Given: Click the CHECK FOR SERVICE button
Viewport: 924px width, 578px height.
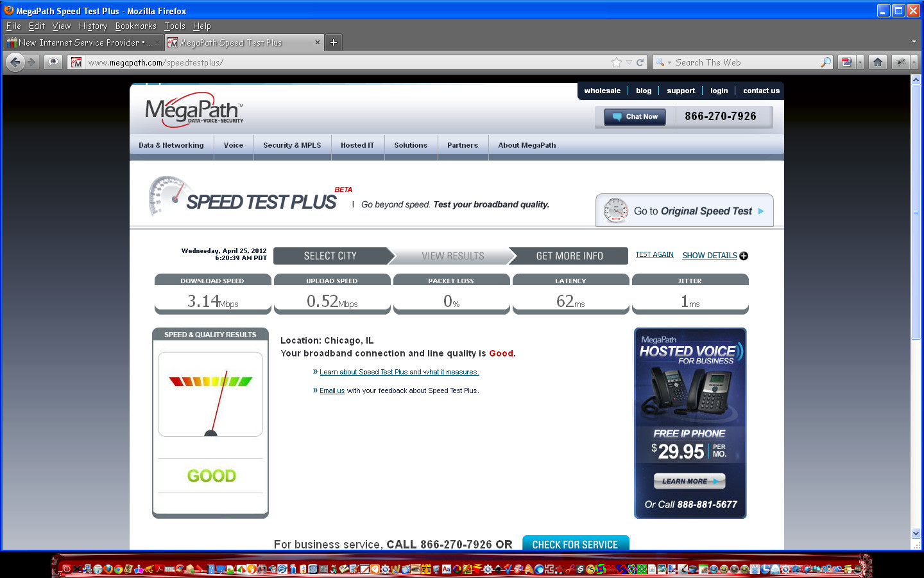Looking at the screenshot, I should click(x=576, y=544).
